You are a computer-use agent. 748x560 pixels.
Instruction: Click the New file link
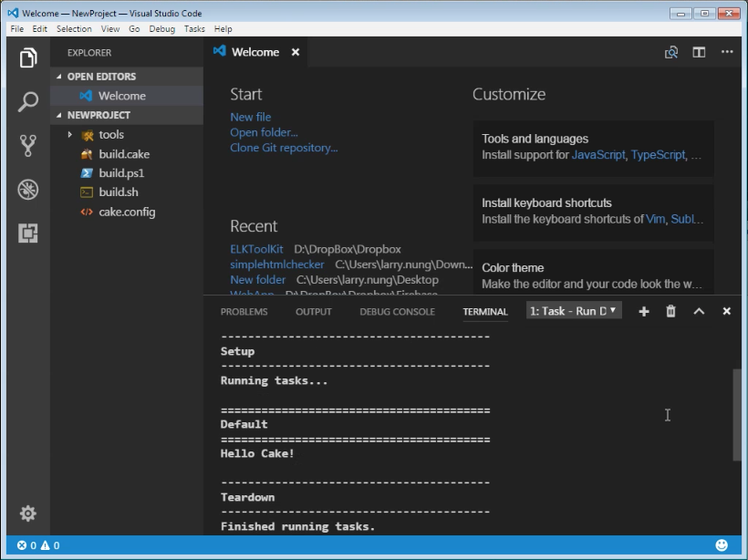point(251,117)
